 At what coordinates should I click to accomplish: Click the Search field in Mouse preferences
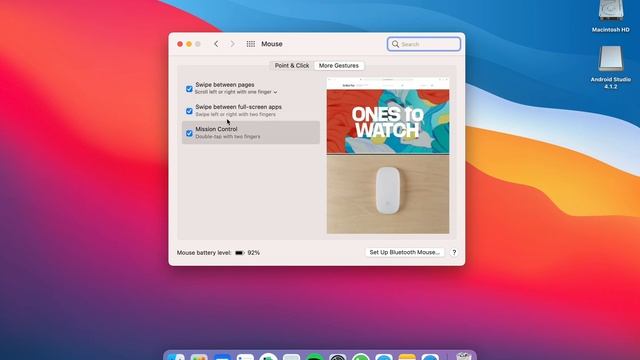coord(424,44)
